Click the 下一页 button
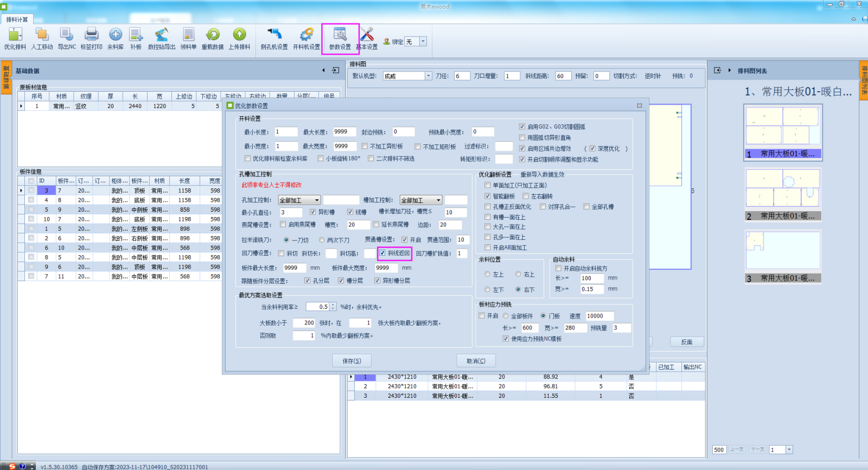The width and height of the screenshot is (868, 470). (x=758, y=449)
